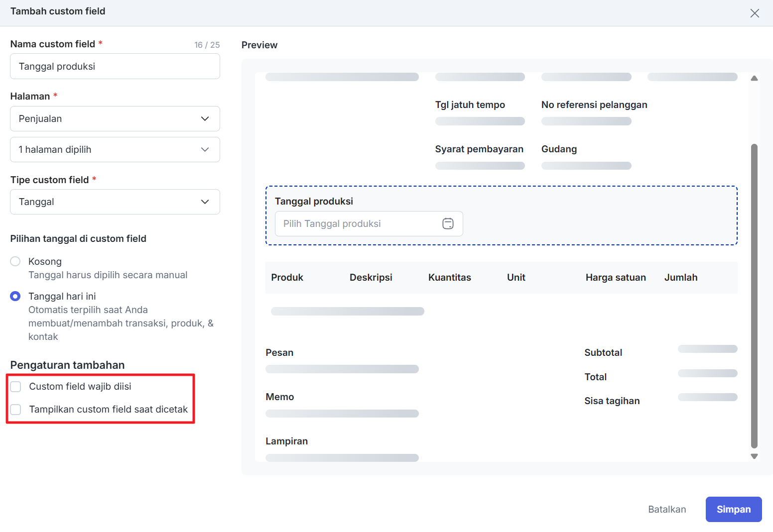
Task: Click the Produk column header in preview
Action: click(287, 278)
